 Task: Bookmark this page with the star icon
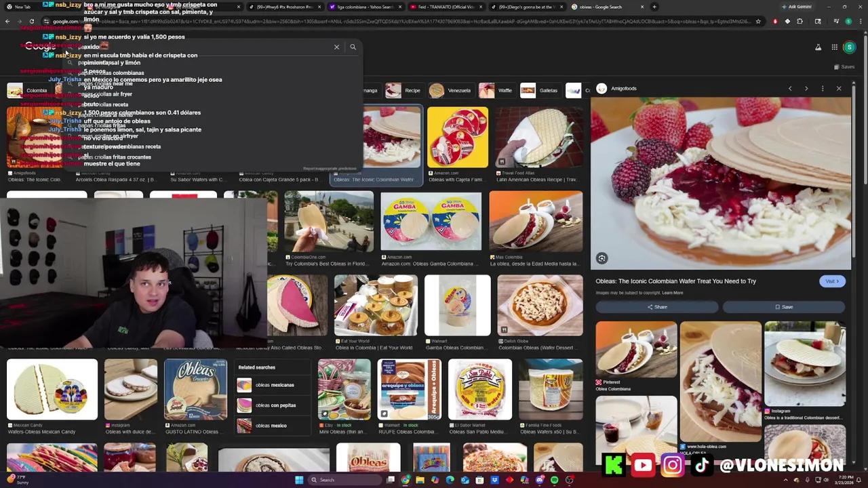758,21
